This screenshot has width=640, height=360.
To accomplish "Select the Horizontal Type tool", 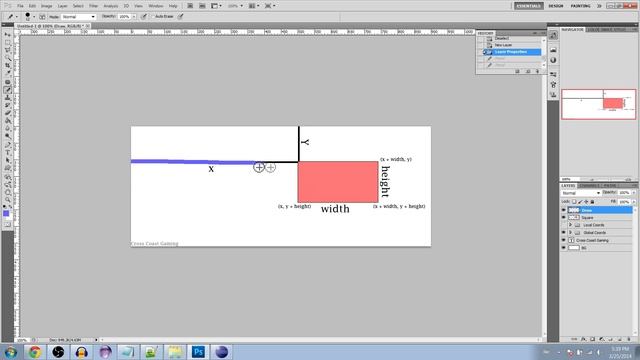I will (x=7, y=152).
